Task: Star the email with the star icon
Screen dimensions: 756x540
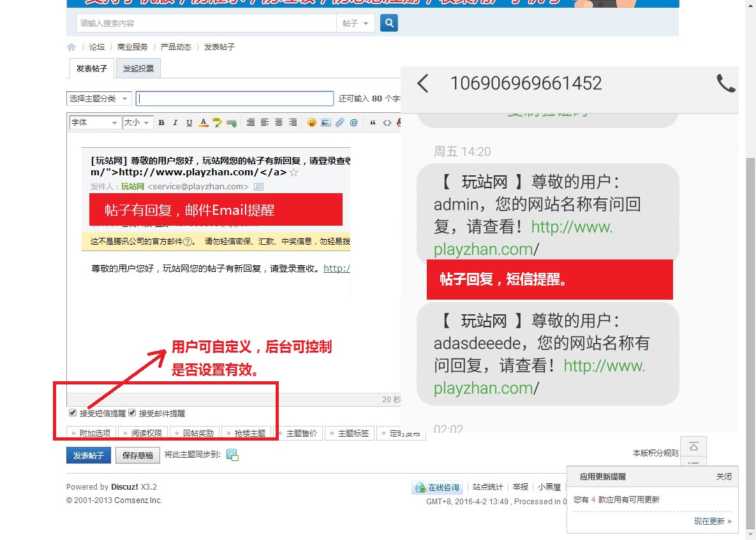Action: (293, 172)
